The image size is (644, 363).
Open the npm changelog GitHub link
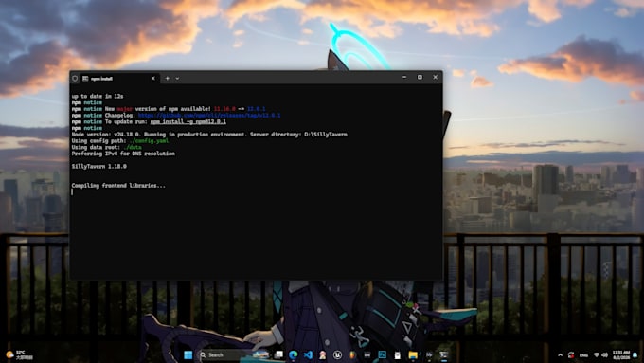pos(209,116)
